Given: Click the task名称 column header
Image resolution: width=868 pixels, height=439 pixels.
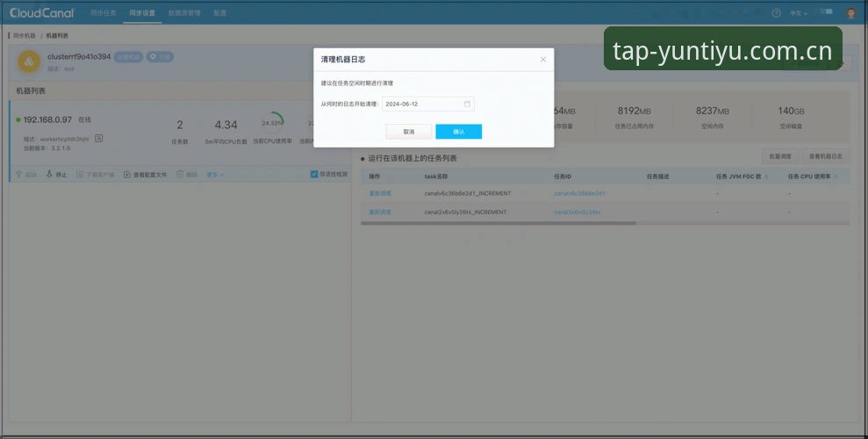Looking at the screenshot, I should pos(436,176).
